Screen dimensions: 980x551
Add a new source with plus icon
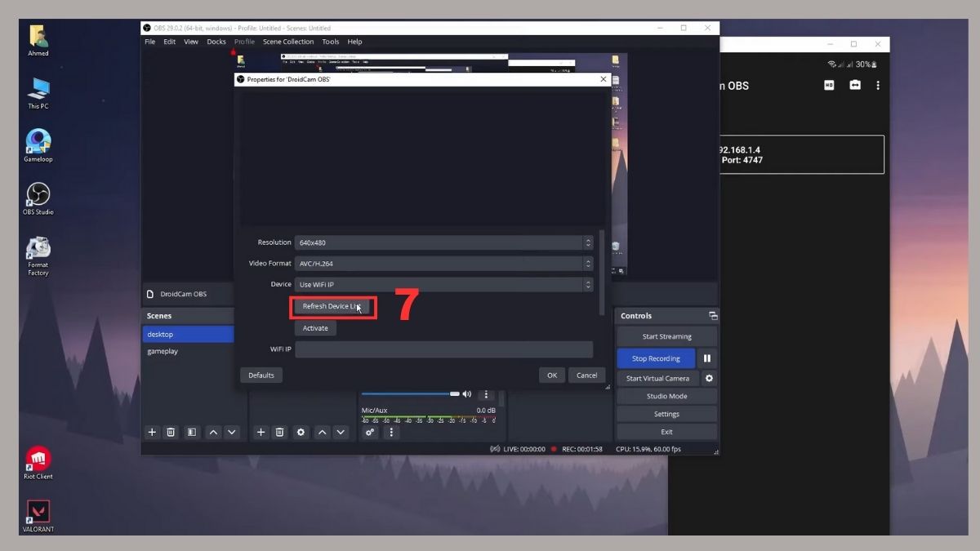coord(261,432)
